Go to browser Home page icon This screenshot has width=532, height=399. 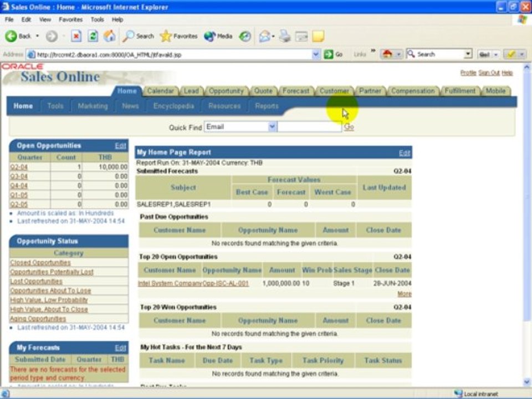[109, 36]
